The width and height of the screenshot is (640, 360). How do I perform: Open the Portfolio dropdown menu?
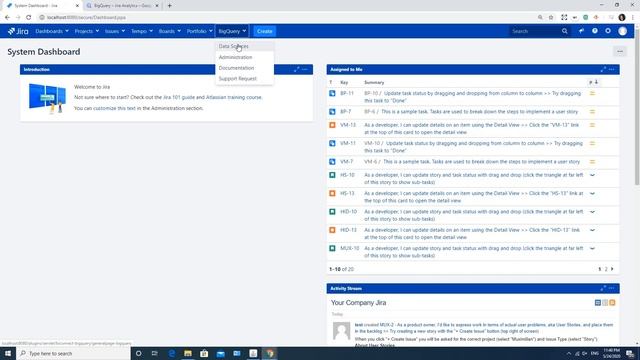click(200, 31)
